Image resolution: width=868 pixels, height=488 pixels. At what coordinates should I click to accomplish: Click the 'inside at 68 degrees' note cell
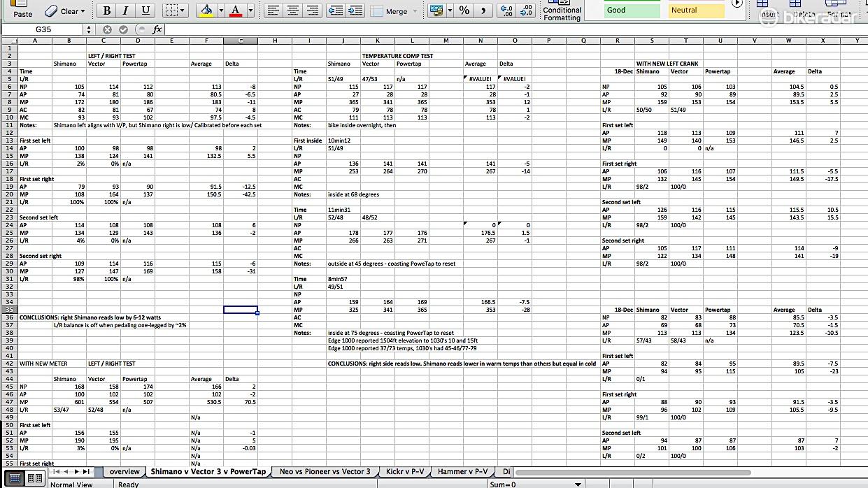click(x=354, y=194)
